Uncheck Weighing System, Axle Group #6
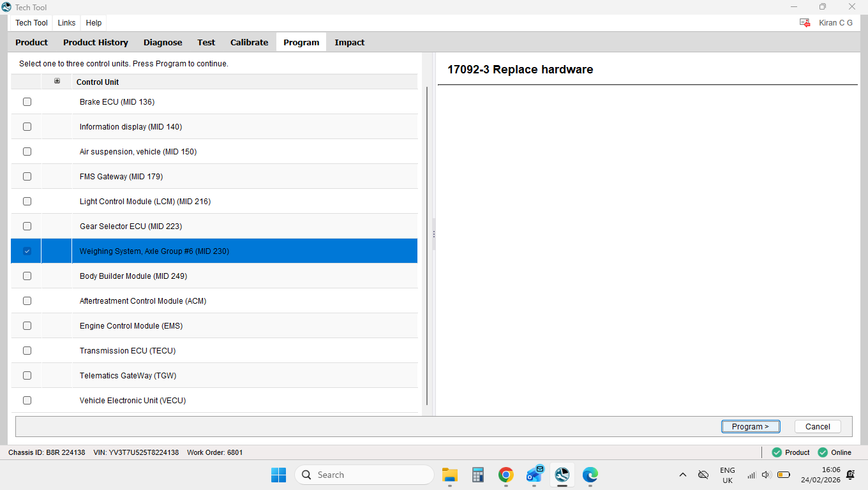The image size is (868, 490). point(27,251)
